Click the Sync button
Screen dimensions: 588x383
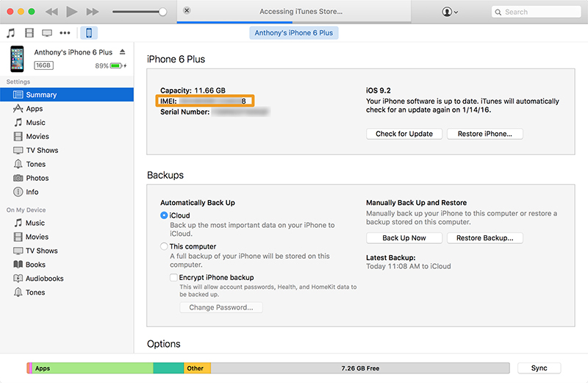pos(539,368)
